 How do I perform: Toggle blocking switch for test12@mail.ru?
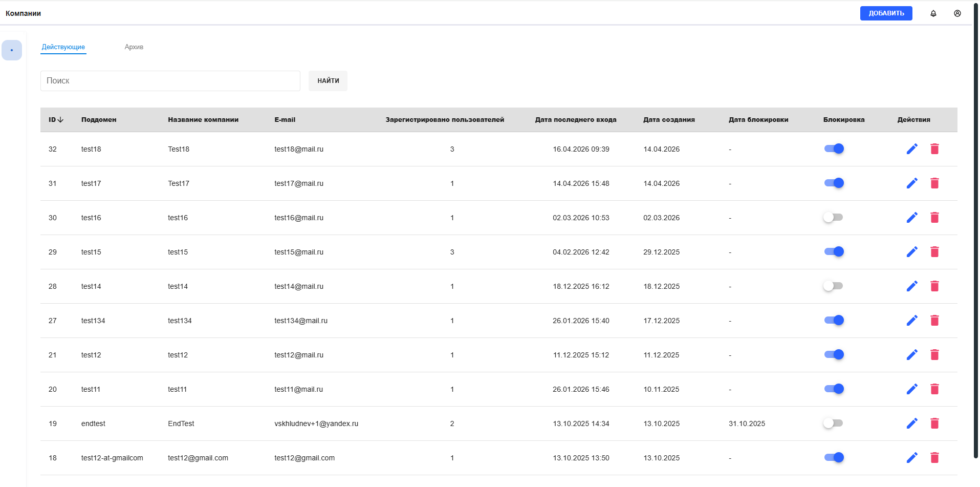(834, 354)
